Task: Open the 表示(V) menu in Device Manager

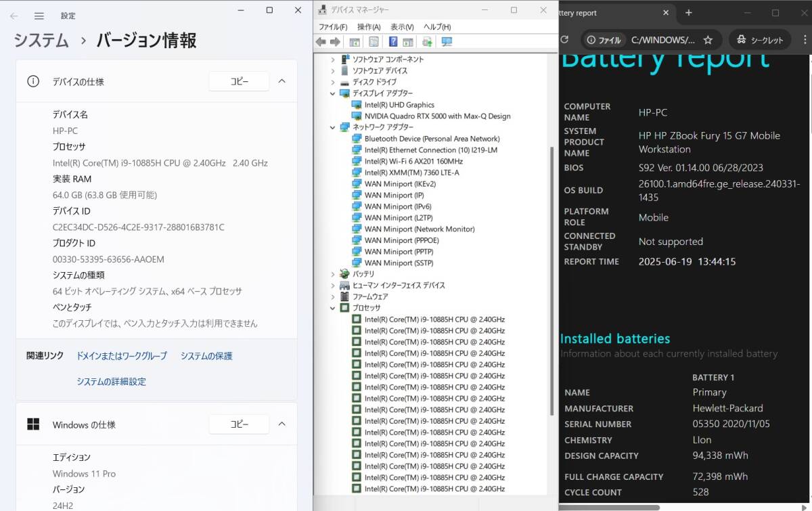Action: [402, 27]
